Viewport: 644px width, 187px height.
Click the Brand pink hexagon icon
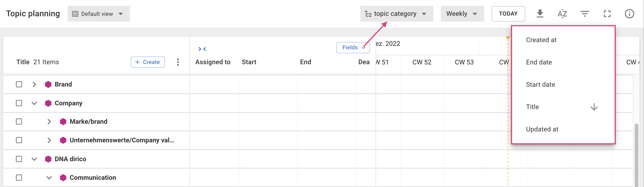pos(48,84)
